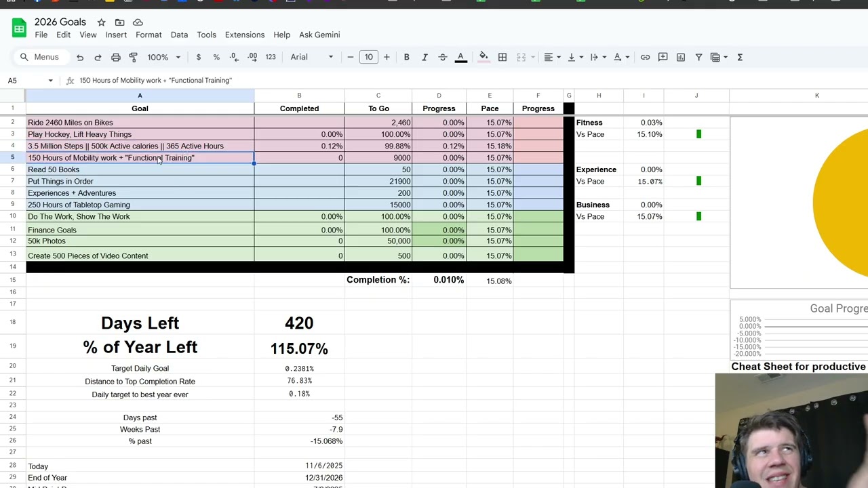The height and width of the screenshot is (488, 868).
Task: Select column K header
Action: 816,96
